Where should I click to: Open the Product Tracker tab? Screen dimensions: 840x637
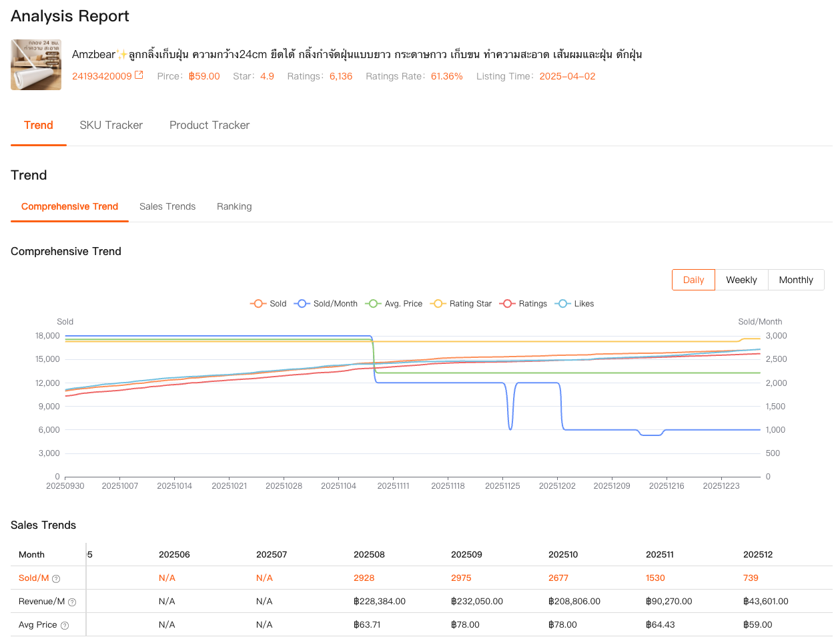[x=209, y=125]
